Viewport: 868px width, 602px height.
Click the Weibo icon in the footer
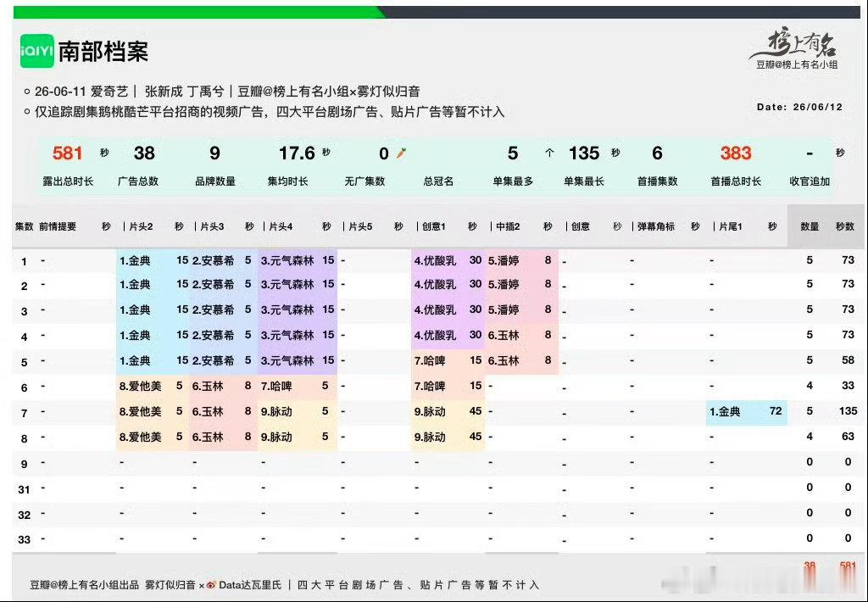[x=211, y=585]
